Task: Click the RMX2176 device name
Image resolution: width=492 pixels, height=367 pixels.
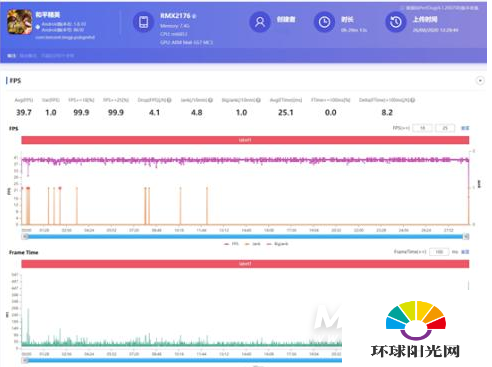Action: point(175,16)
